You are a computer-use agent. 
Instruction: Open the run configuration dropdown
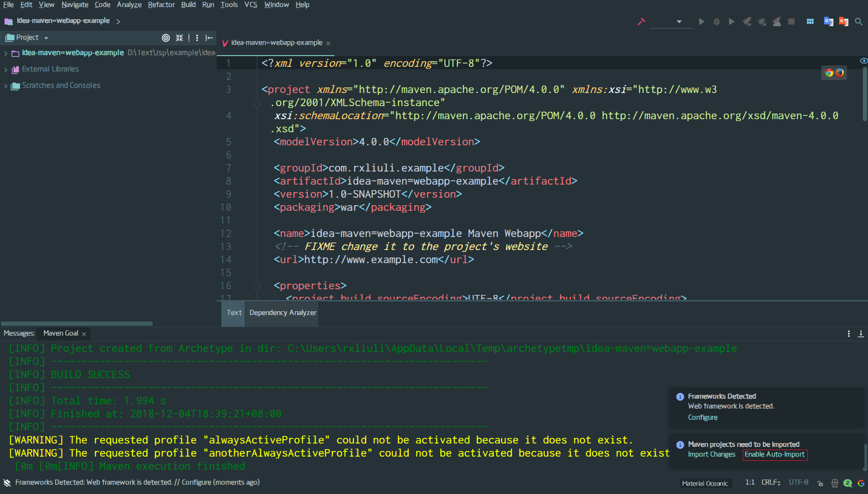(x=671, y=21)
